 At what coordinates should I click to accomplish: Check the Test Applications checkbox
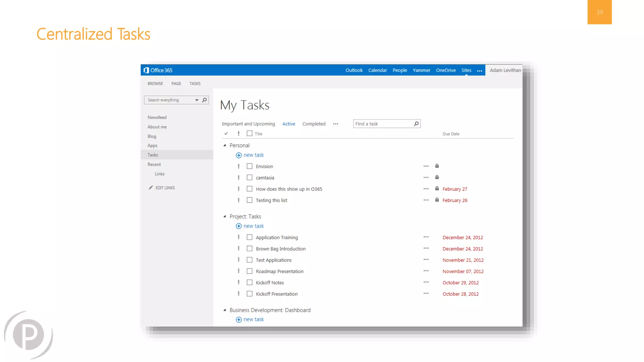coord(249,260)
